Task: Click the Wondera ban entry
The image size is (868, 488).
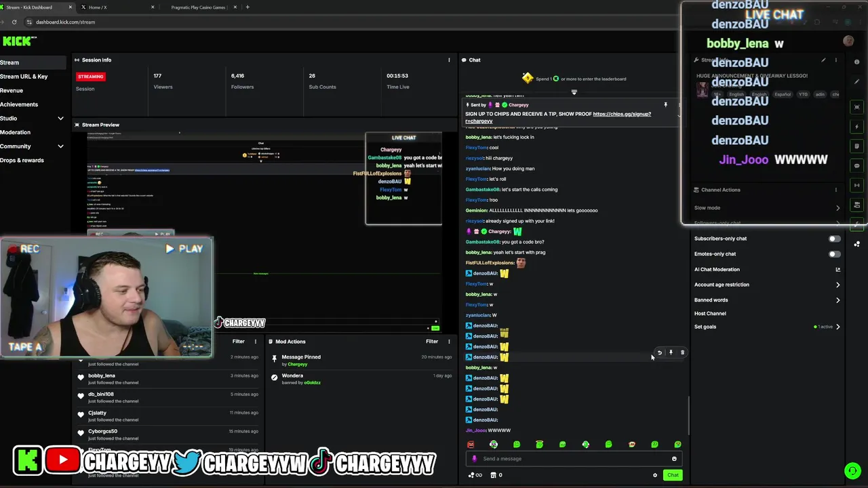Action: click(x=361, y=379)
